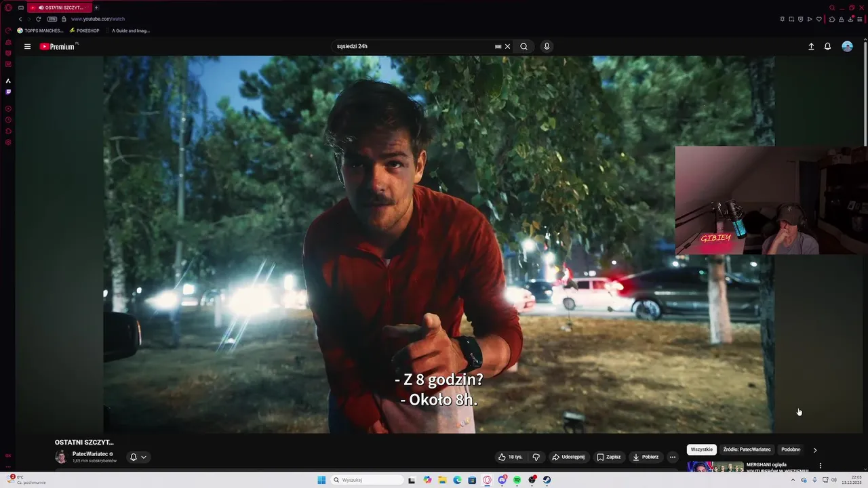Show more filter chips with right arrow

(x=815, y=449)
